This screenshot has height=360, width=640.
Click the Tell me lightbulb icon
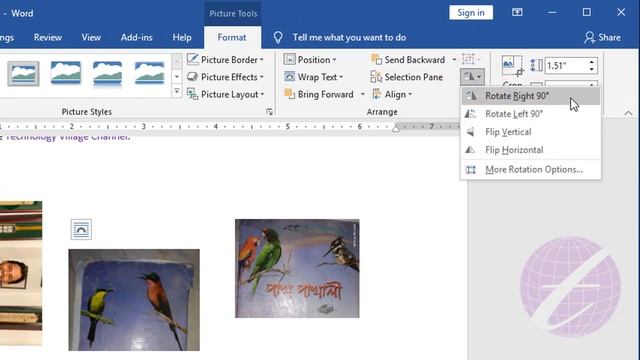click(278, 38)
